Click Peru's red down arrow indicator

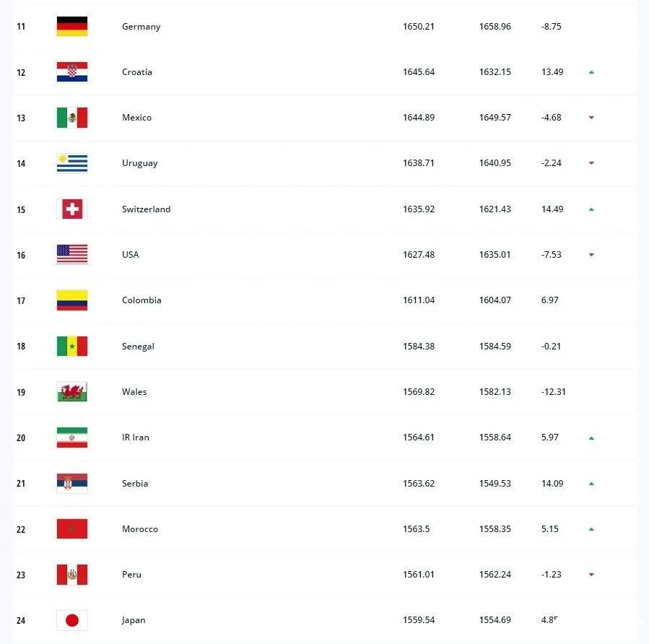coord(591,575)
